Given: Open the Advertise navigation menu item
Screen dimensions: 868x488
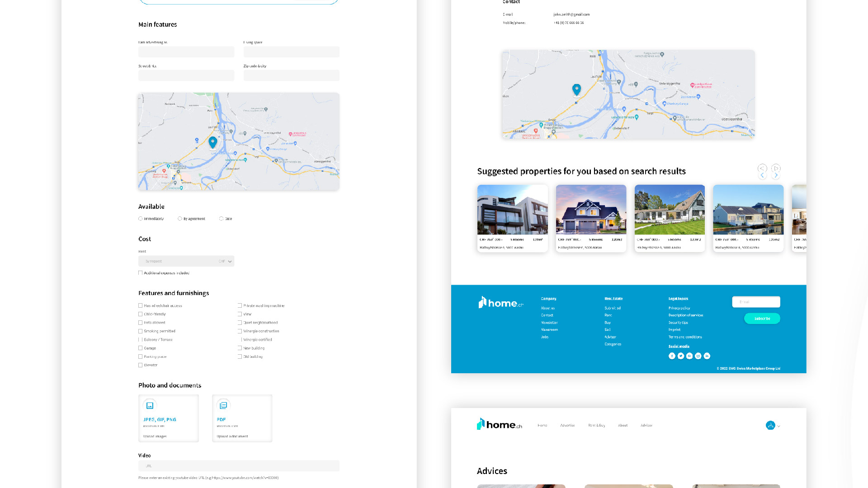Looking at the screenshot, I should tap(567, 425).
